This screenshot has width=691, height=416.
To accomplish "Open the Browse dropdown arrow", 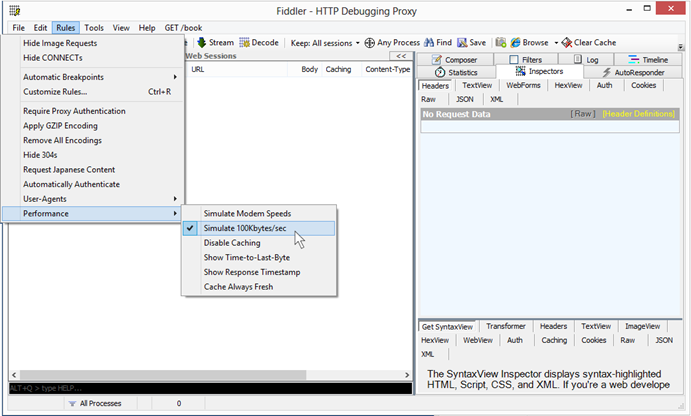I will point(556,43).
